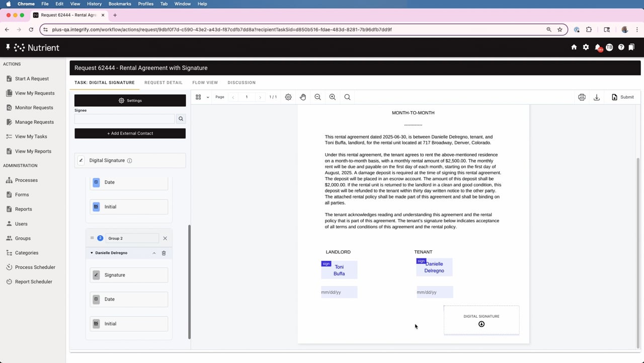Edit the Group 2 name field
644x363 pixels.
pyautogui.click(x=132, y=238)
